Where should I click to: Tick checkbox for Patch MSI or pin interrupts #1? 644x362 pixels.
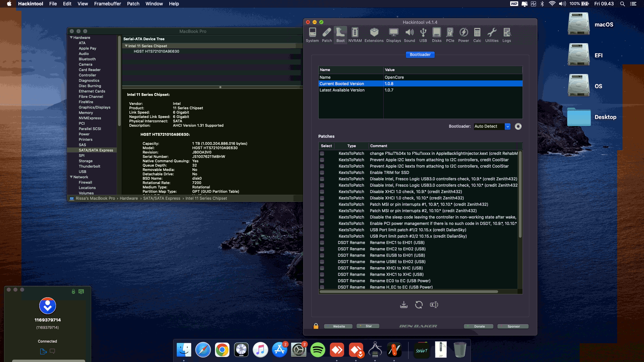pos(322,204)
